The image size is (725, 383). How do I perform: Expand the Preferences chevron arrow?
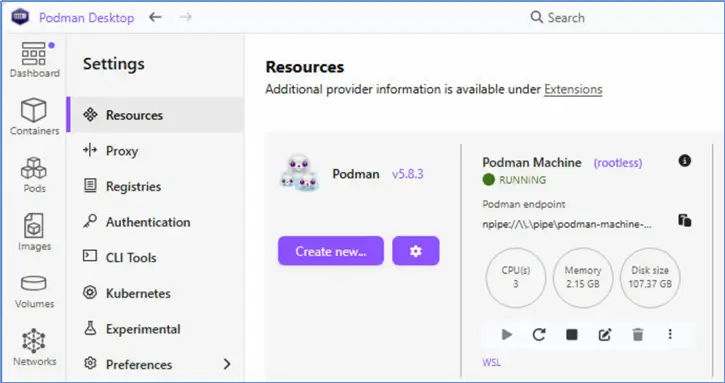click(227, 364)
